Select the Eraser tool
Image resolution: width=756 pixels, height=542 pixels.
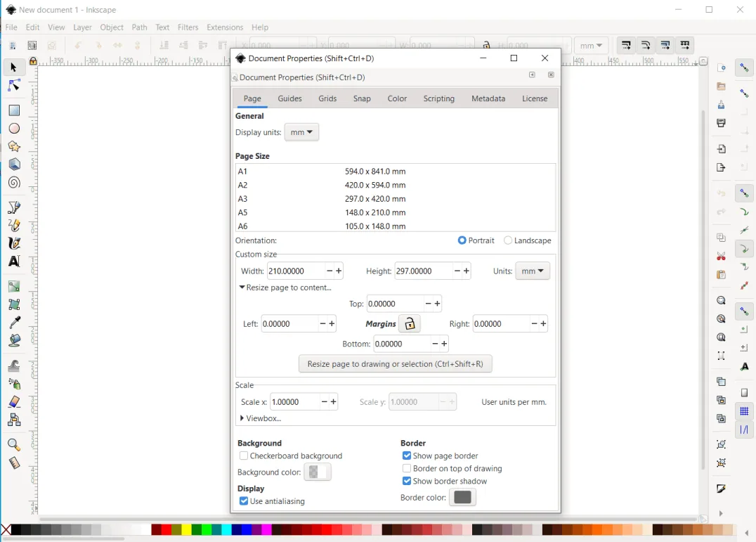pos(14,401)
